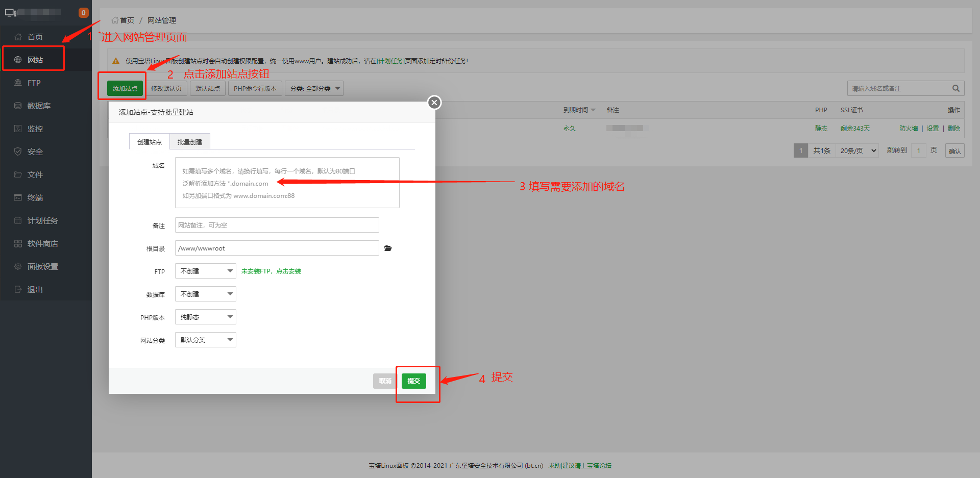Switch to the 创建站点 tab
The width and height of the screenshot is (980, 478).
click(x=150, y=142)
